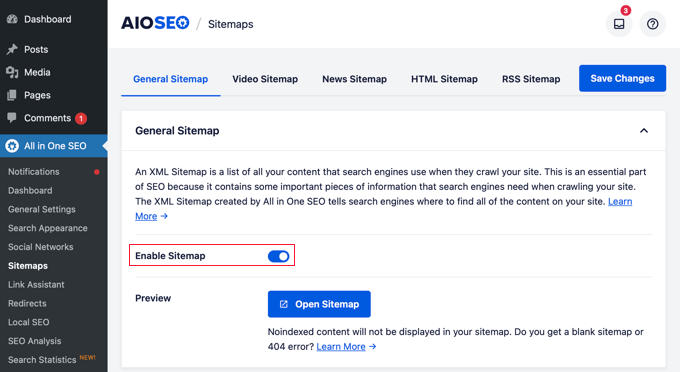
Task: Click the Enable Sitemap label text
Action: 170,256
